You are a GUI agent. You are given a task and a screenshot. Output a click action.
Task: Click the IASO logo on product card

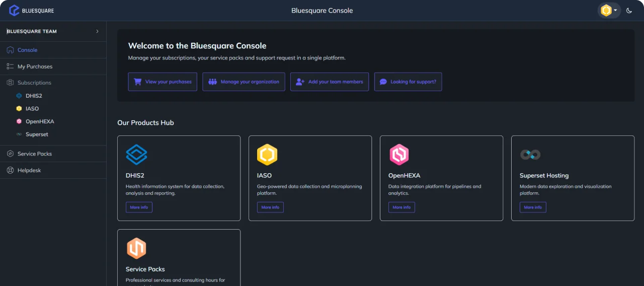tap(267, 155)
